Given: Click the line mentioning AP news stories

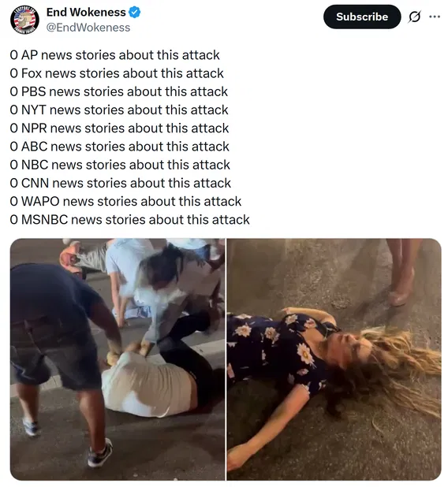Looking at the screenshot, I should 114,55.
